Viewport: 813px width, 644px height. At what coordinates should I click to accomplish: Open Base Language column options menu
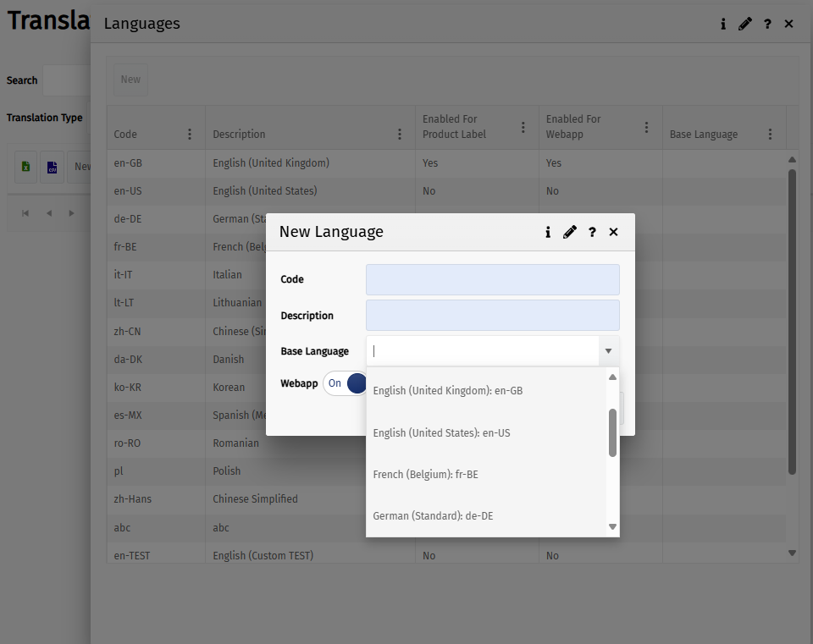tap(770, 135)
